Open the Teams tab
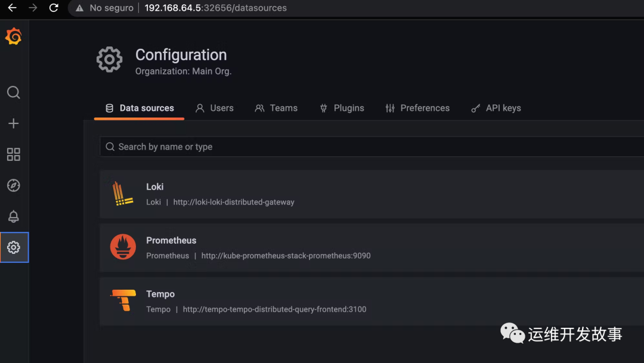644x363 pixels. pyautogui.click(x=276, y=108)
